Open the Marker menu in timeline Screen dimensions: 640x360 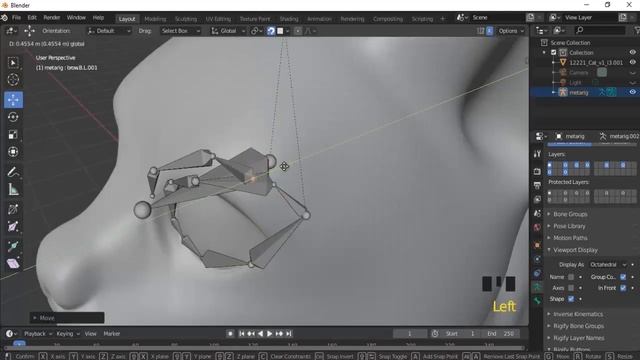pos(111,334)
